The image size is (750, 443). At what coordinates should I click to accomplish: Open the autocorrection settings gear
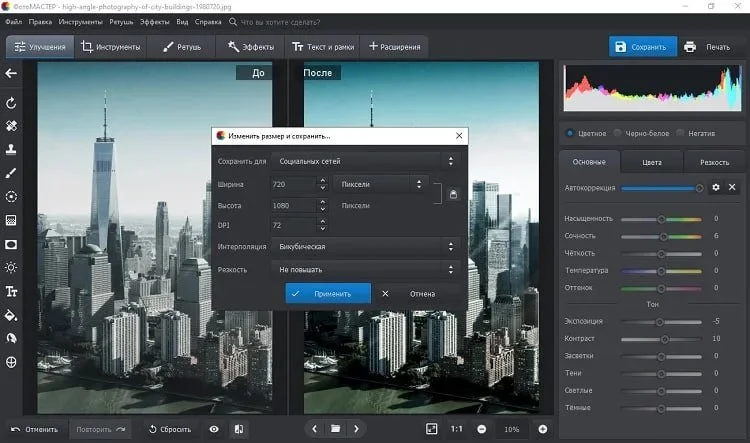point(716,188)
